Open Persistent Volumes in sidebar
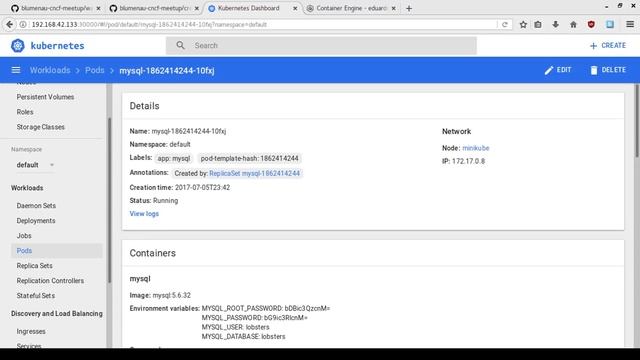Screen dimensions: 640x360 click(x=45, y=97)
